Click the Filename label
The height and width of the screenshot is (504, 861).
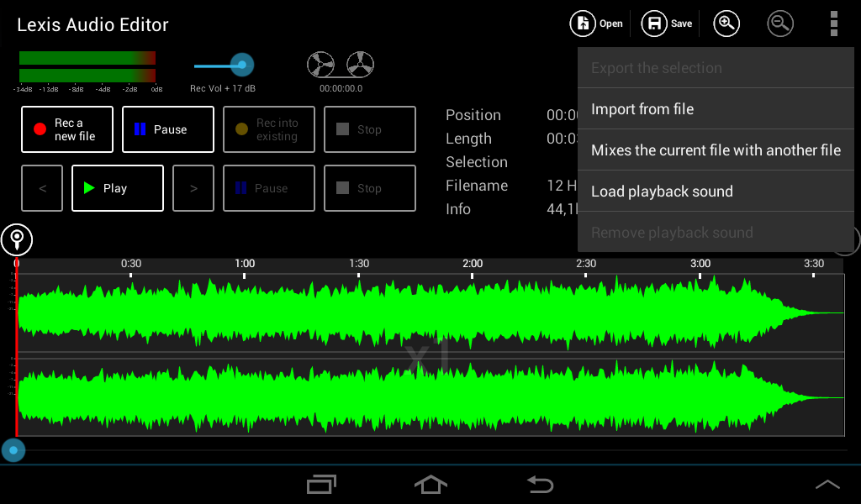pyautogui.click(x=477, y=186)
